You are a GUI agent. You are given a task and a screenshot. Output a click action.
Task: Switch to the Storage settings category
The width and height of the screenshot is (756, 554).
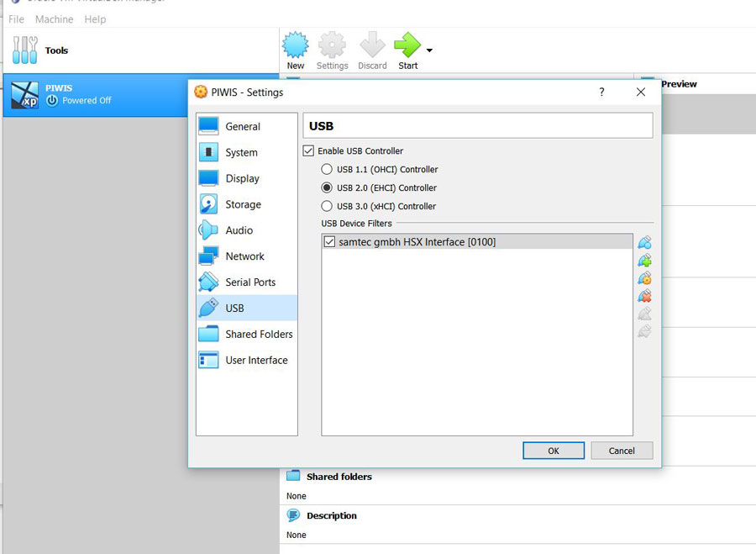pyautogui.click(x=243, y=204)
